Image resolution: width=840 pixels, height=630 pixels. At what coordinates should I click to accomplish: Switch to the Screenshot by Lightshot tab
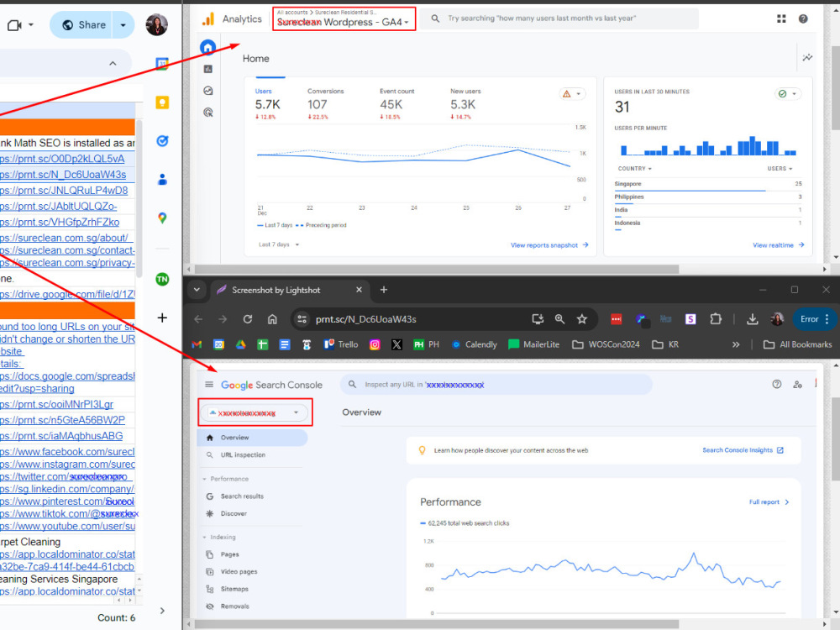point(290,290)
